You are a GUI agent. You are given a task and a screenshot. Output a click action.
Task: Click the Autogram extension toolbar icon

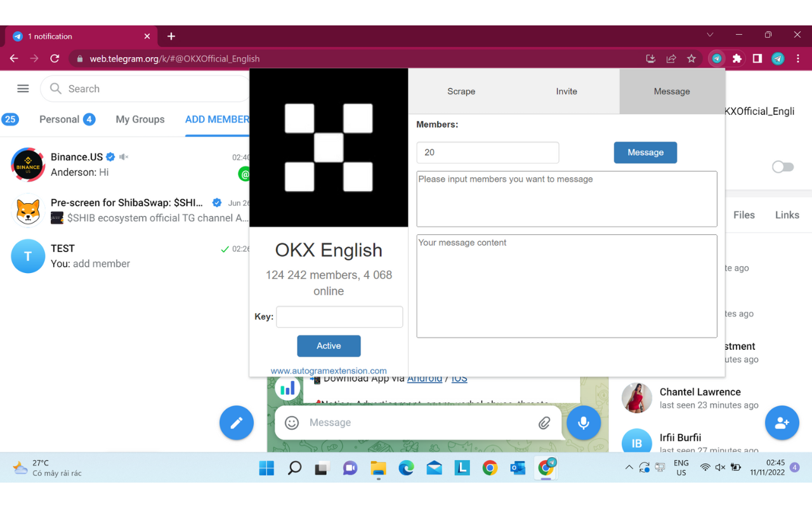717,58
